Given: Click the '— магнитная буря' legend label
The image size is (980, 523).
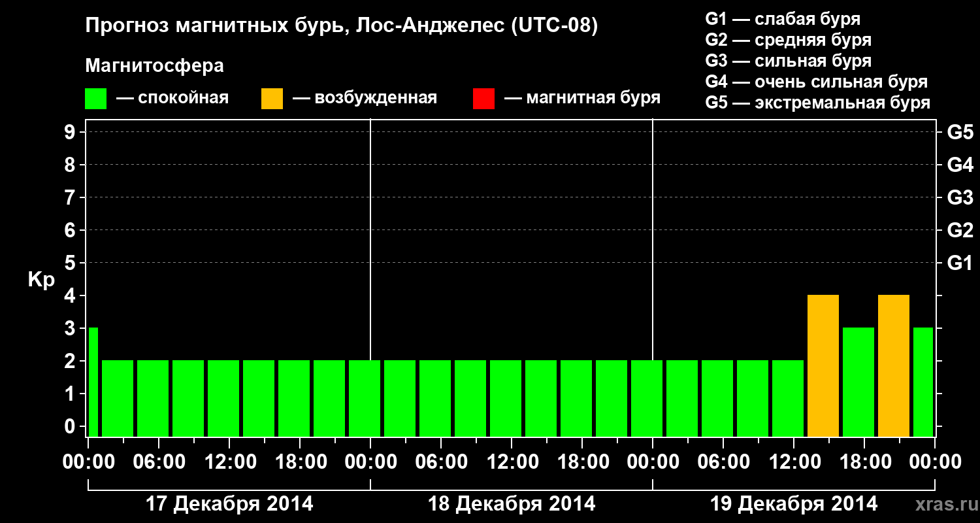Looking at the screenshot, I should click(582, 98).
